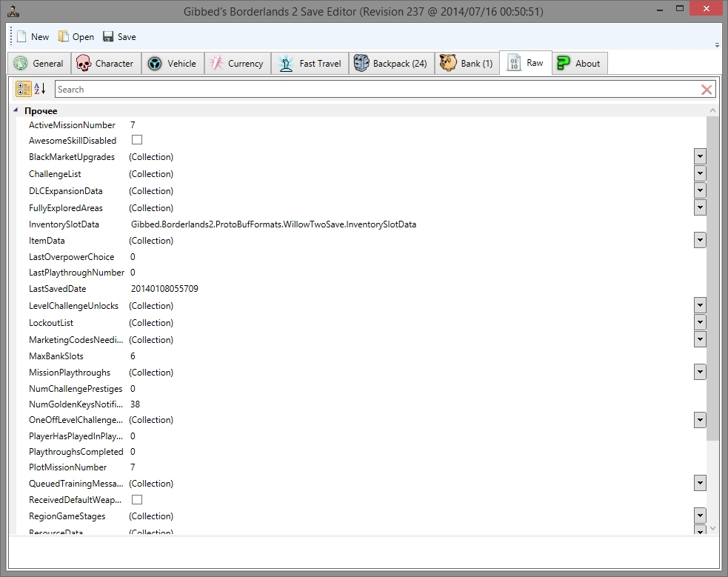Open the MissionPlaythroughs collection dropdown

pos(700,372)
